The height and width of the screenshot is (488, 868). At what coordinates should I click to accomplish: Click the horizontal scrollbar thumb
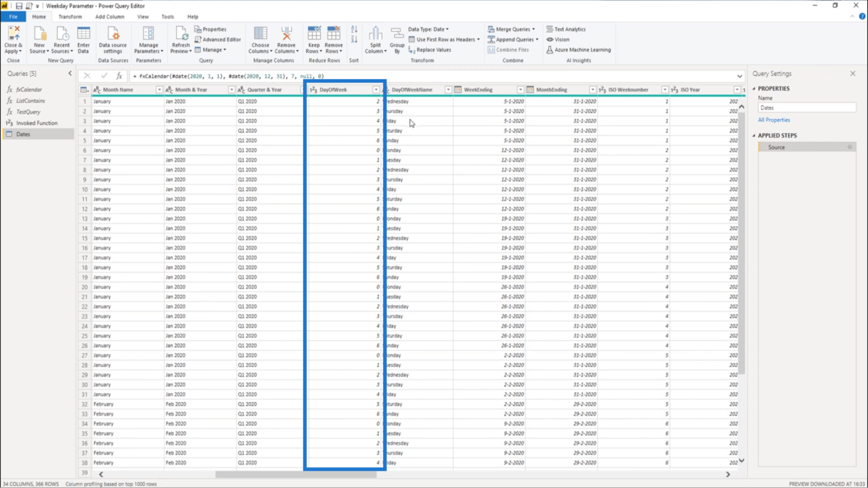(296, 474)
